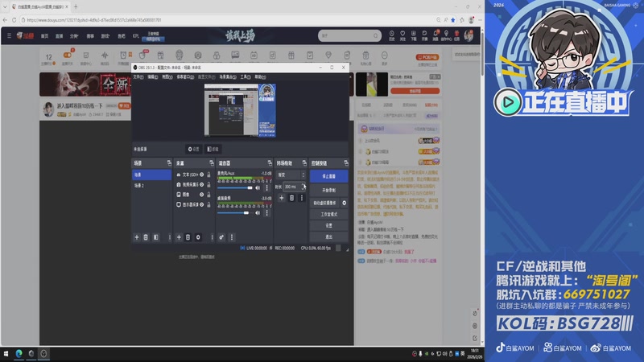Toggle visibility of Display Capture source
This screenshot has height=362, width=644.
coord(202,204)
